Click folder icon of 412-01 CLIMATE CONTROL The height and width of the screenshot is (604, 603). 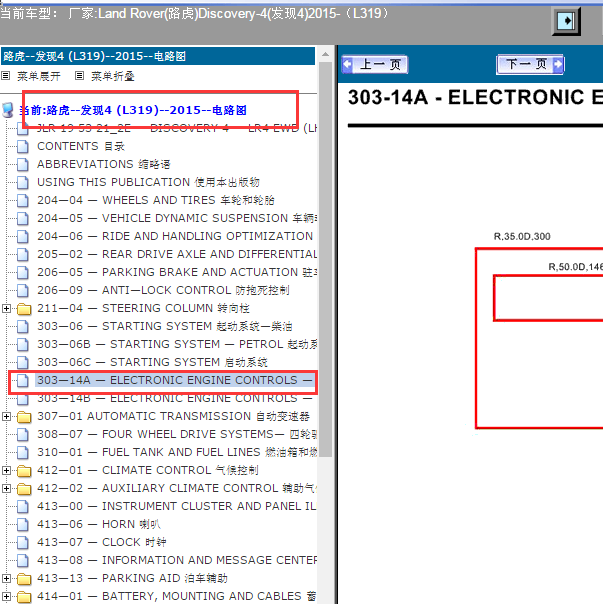[24, 471]
